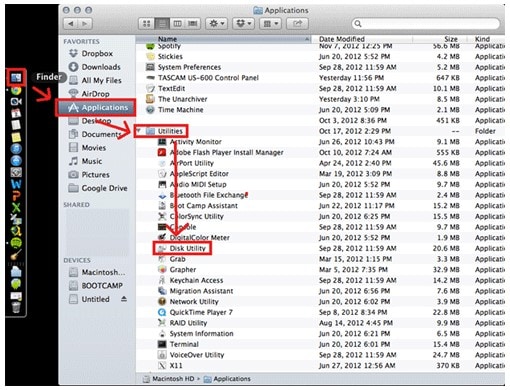Click the Grapher icon
The image size is (510, 390).
162,269
